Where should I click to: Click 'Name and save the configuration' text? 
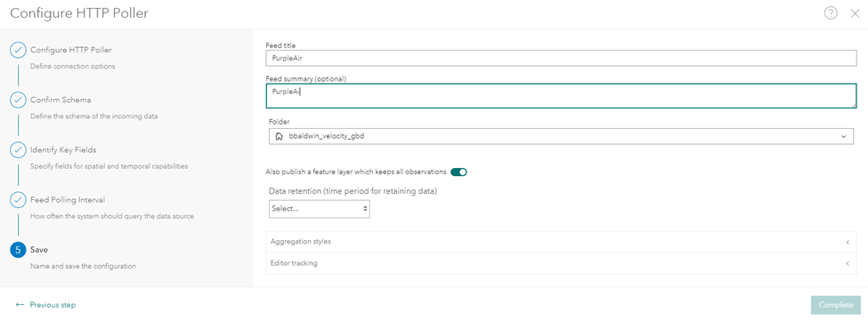[83, 266]
